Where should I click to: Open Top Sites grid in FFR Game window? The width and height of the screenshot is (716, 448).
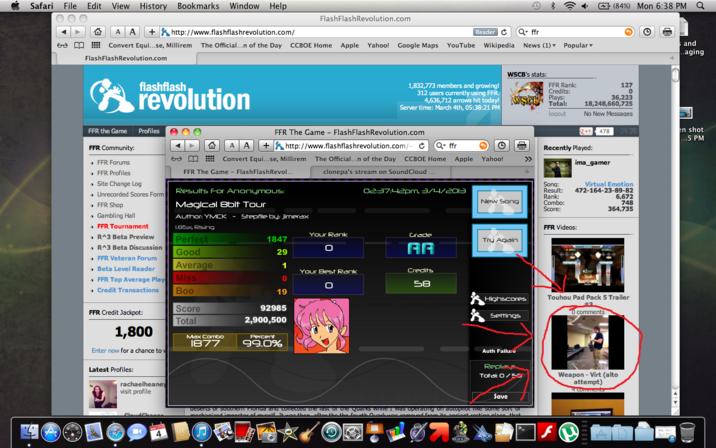(x=210, y=159)
